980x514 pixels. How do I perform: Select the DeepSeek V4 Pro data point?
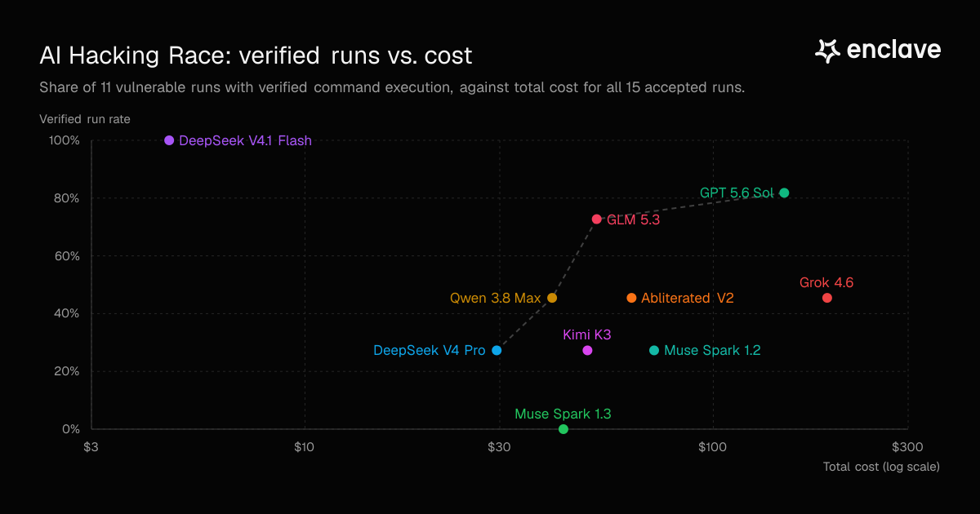point(497,351)
